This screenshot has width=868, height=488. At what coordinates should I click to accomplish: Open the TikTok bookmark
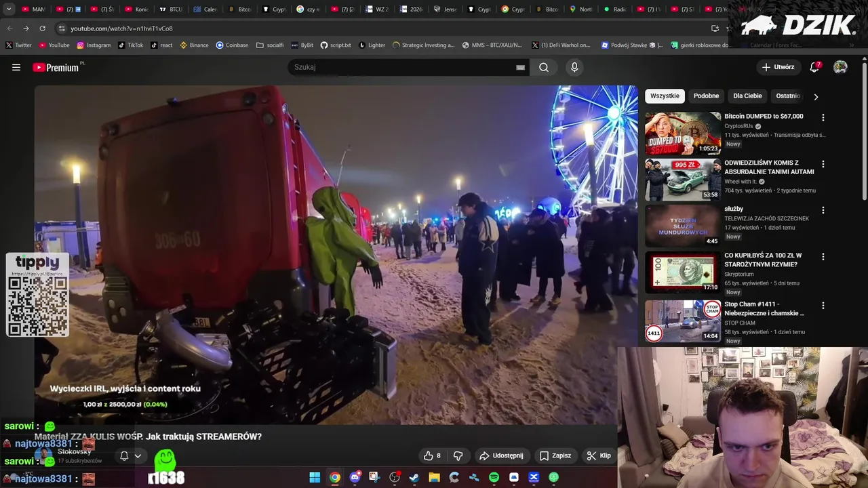130,45
